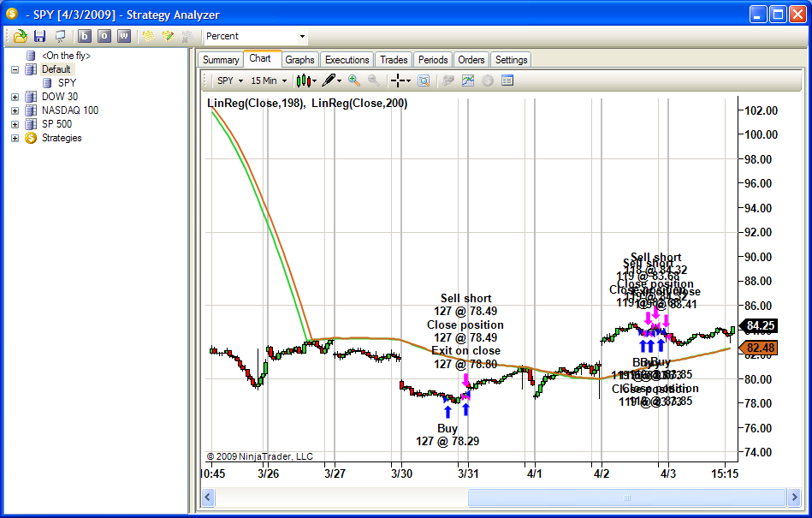The height and width of the screenshot is (518, 812).
Task: Click the database icon beside DOW 30
Action: 31,97
